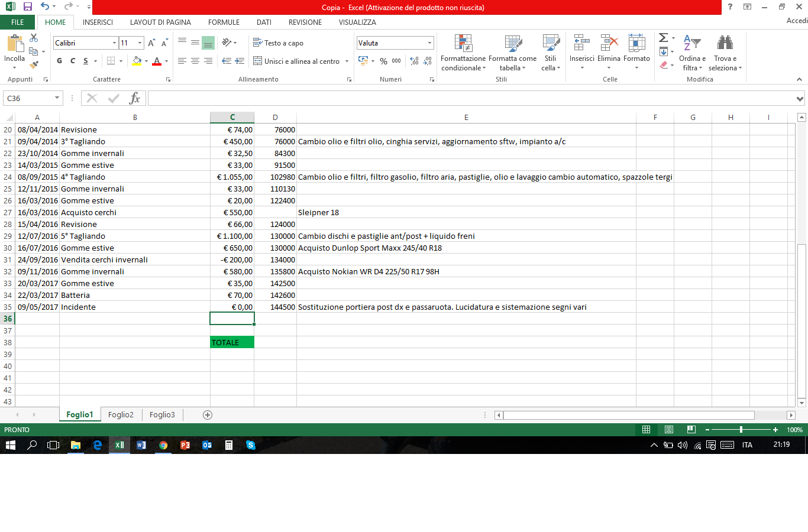The image size is (808, 532).
Task: Switch to Page Break preview
Action: (x=691, y=430)
